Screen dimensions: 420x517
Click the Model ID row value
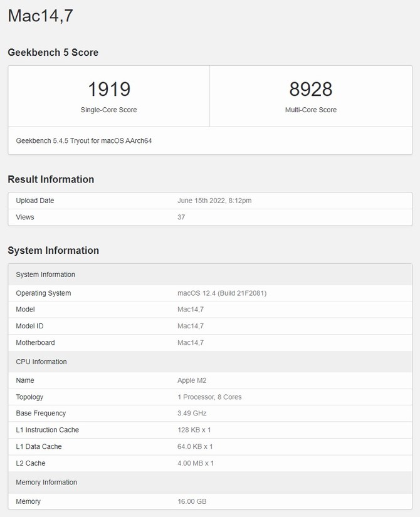pos(191,326)
